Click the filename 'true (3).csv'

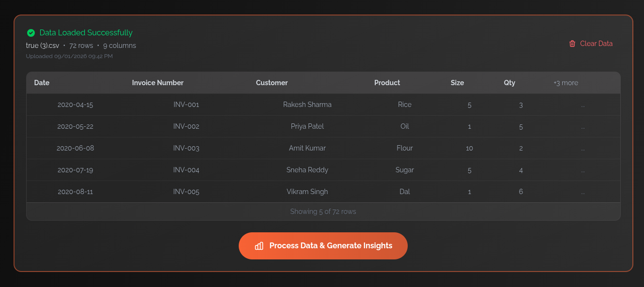click(43, 45)
